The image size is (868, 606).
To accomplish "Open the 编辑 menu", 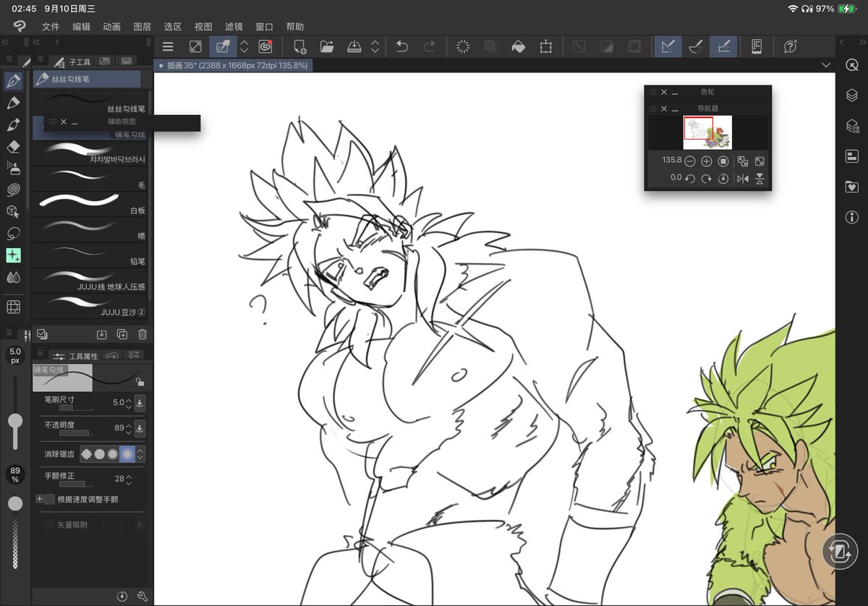I will click(81, 27).
